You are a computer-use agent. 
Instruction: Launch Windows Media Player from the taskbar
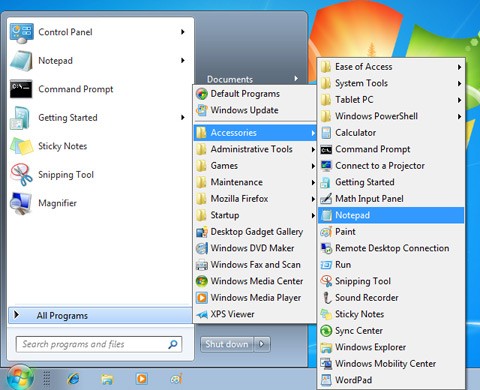(x=142, y=379)
